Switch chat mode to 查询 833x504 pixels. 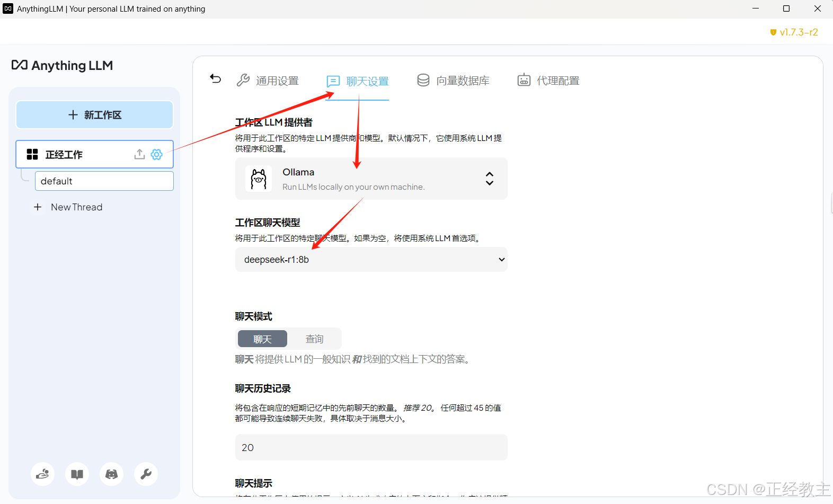coord(314,339)
